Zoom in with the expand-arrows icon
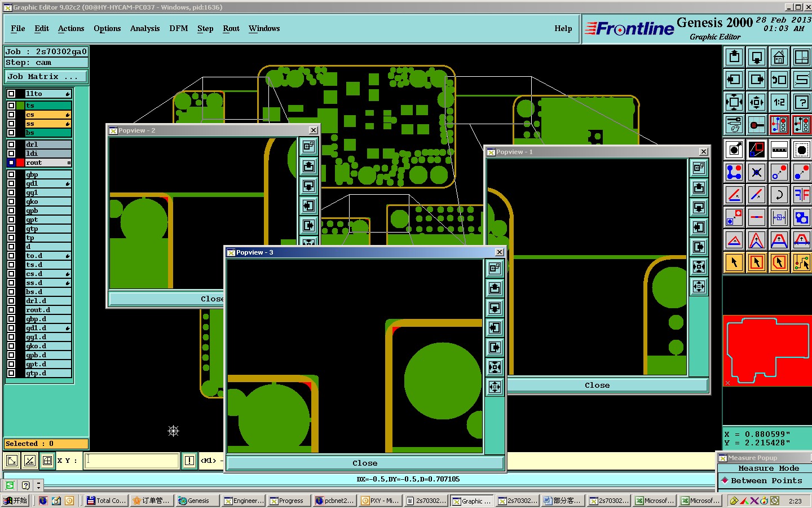The image size is (812, 508). 734,102
